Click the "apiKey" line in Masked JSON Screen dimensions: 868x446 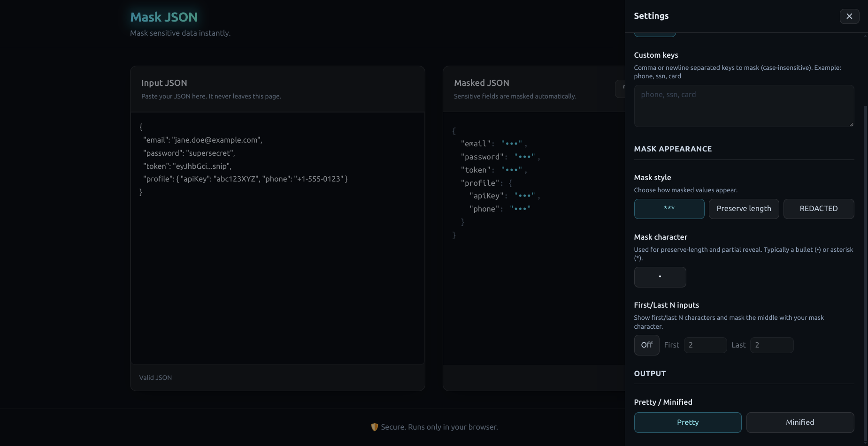pos(505,196)
